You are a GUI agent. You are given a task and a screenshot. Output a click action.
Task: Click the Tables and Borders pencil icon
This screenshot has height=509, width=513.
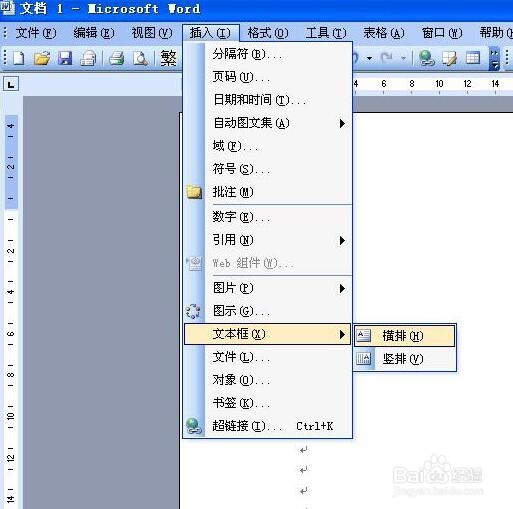click(x=449, y=58)
